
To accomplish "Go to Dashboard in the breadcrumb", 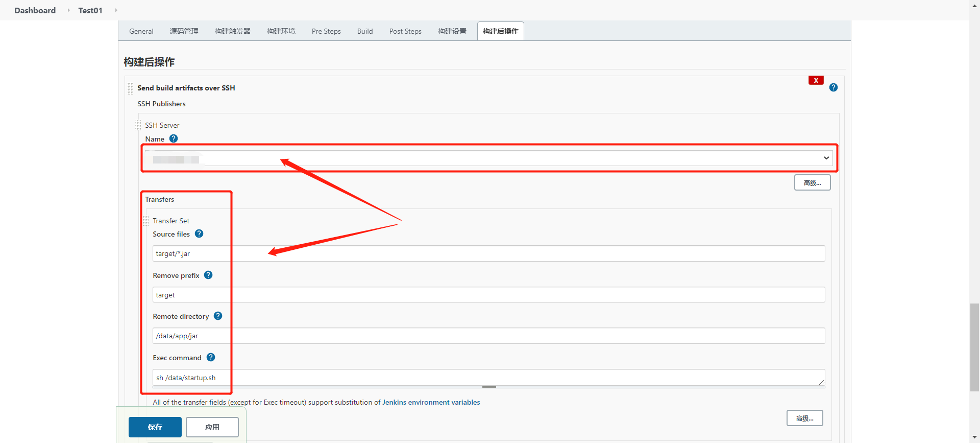I will point(35,10).
